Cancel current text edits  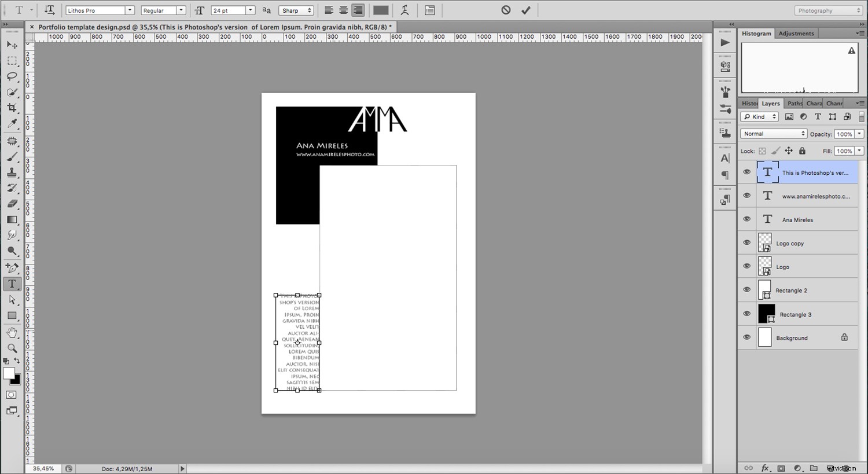coord(505,10)
